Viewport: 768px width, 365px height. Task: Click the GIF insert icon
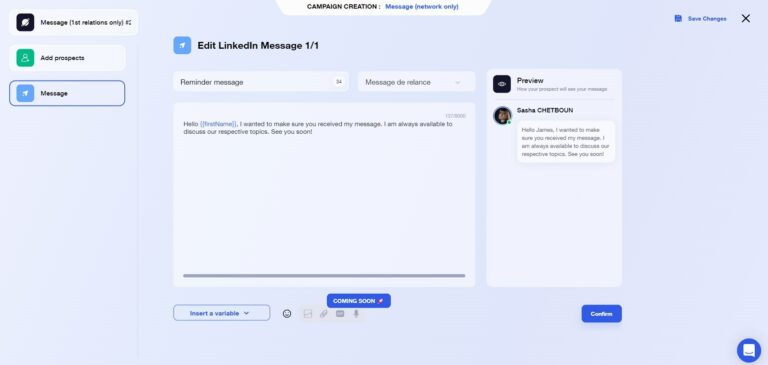click(x=340, y=314)
